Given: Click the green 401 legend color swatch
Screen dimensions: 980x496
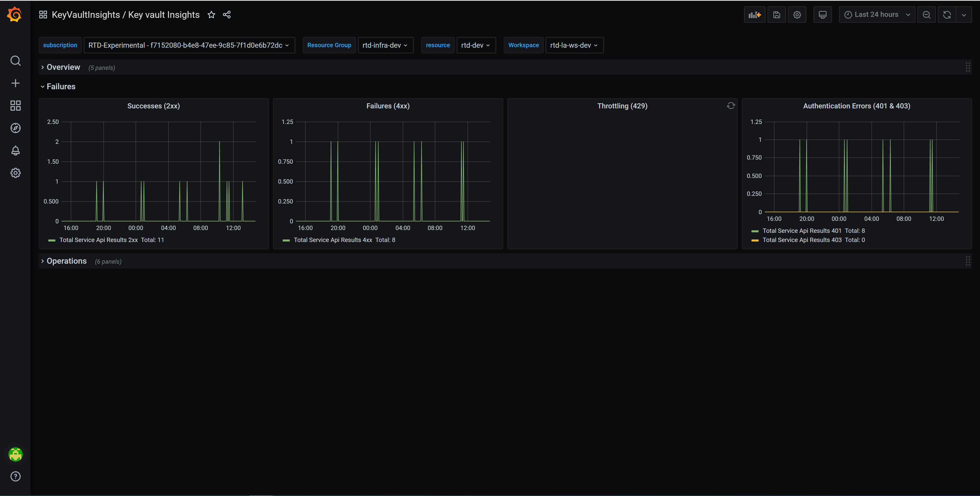Looking at the screenshot, I should (x=755, y=231).
